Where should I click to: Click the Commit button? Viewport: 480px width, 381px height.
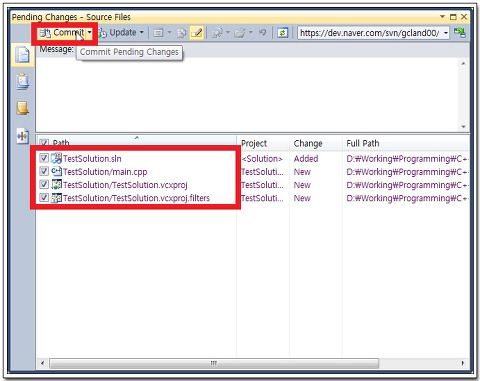(x=62, y=33)
